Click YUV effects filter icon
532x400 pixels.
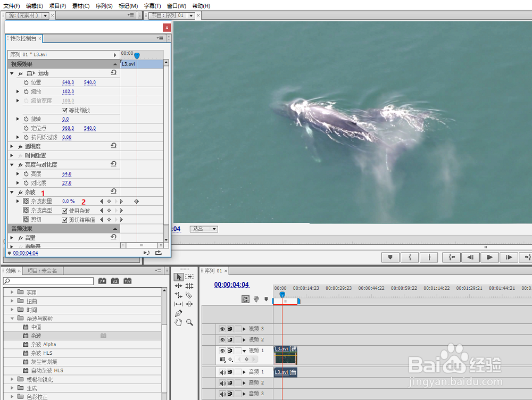pos(128,281)
